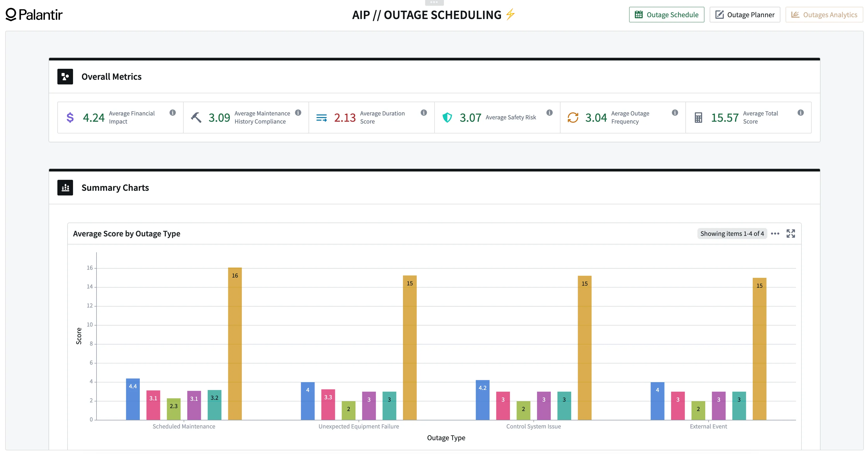Click Scheduled Maintenance pink 3.1 bar
This screenshot has height=454, width=868.
[153, 405]
